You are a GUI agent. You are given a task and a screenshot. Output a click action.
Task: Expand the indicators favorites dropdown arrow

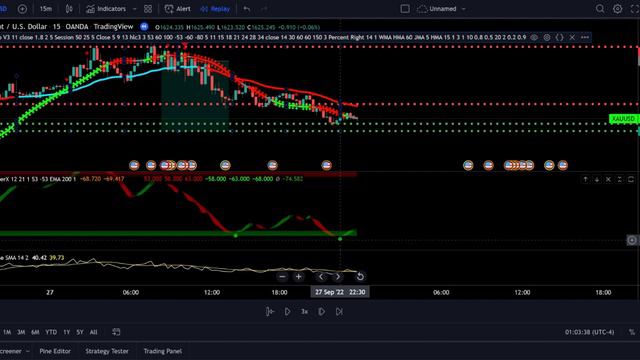point(134,9)
